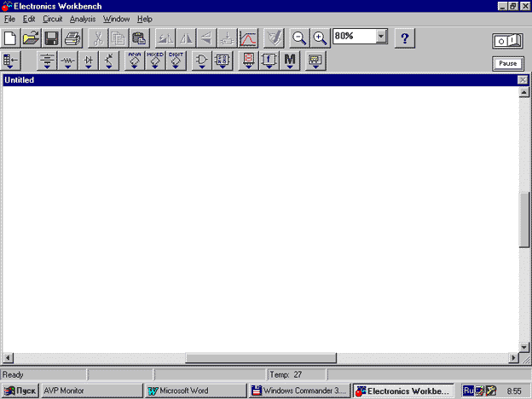Open an existing circuit file
532x399 pixels.
(x=31, y=38)
